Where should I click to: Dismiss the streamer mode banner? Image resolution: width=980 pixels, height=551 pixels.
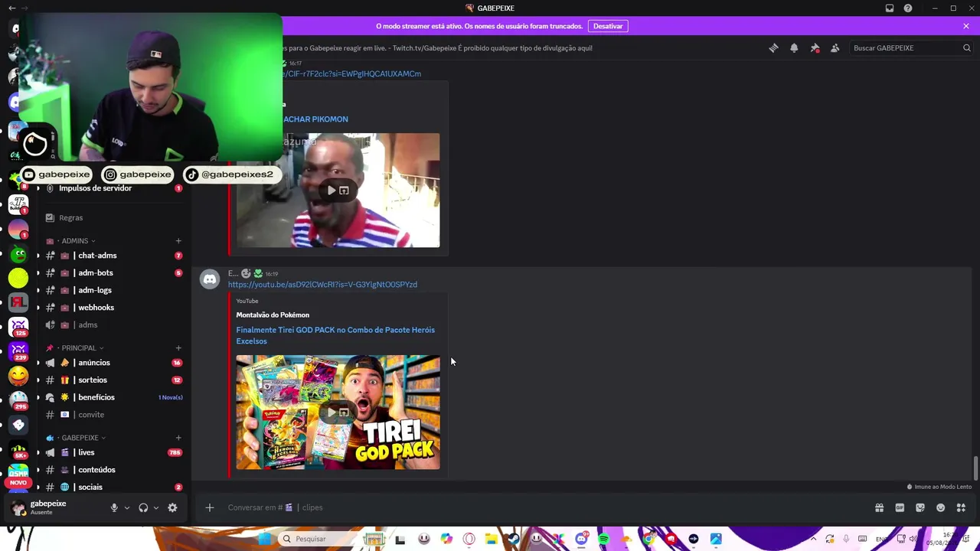click(966, 26)
